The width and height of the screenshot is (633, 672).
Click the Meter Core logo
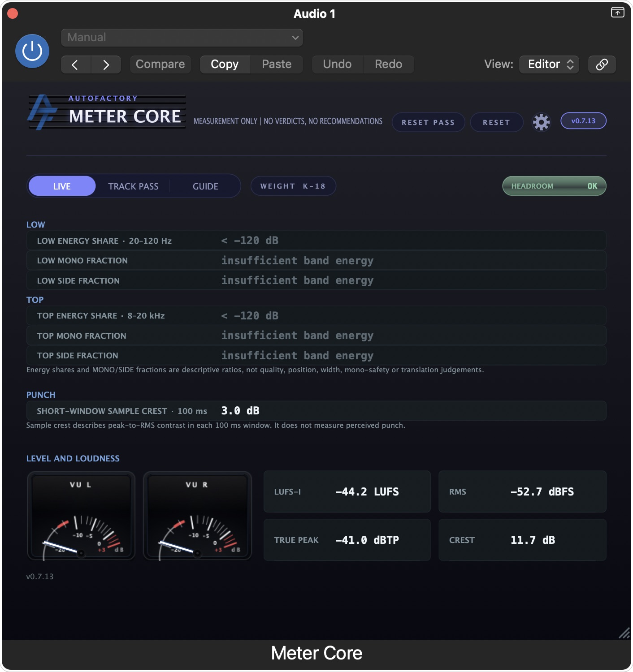[x=107, y=112]
